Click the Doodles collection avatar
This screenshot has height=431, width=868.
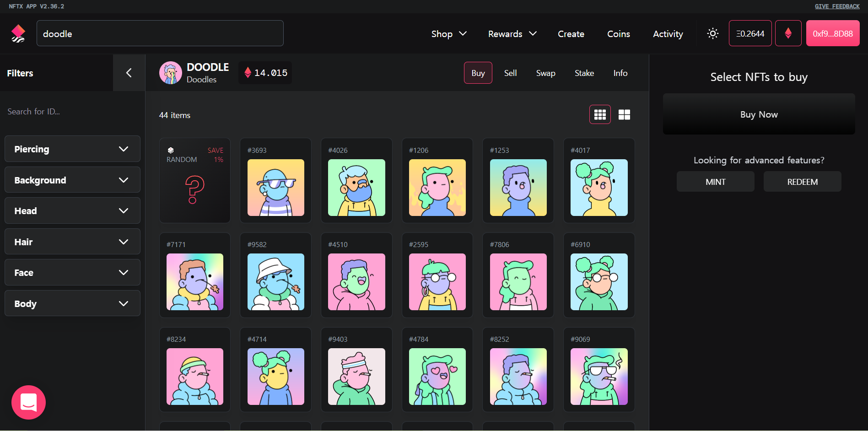click(x=170, y=73)
